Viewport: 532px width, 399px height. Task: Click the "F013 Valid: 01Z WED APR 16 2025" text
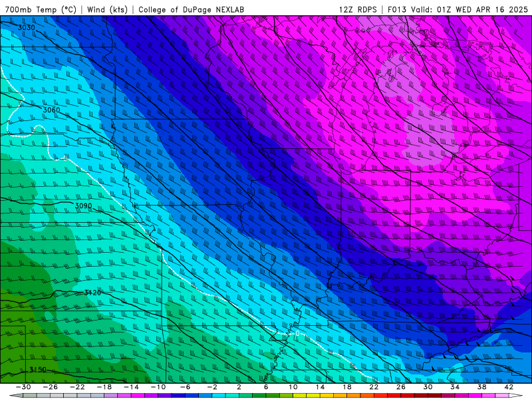458,9
